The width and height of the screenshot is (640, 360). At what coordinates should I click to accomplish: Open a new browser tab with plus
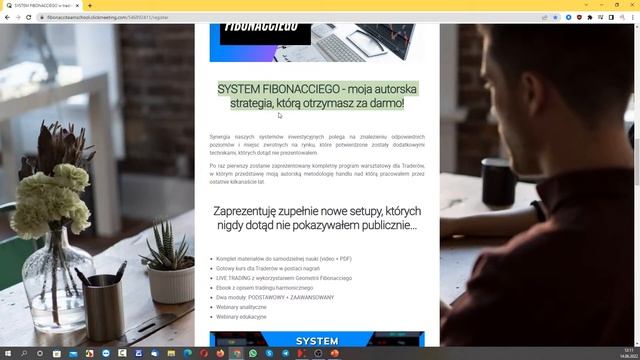(90, 6)
